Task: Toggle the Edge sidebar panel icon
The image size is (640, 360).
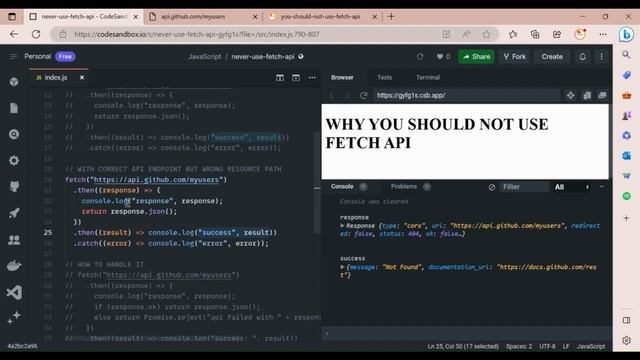Action: point(627,320)
